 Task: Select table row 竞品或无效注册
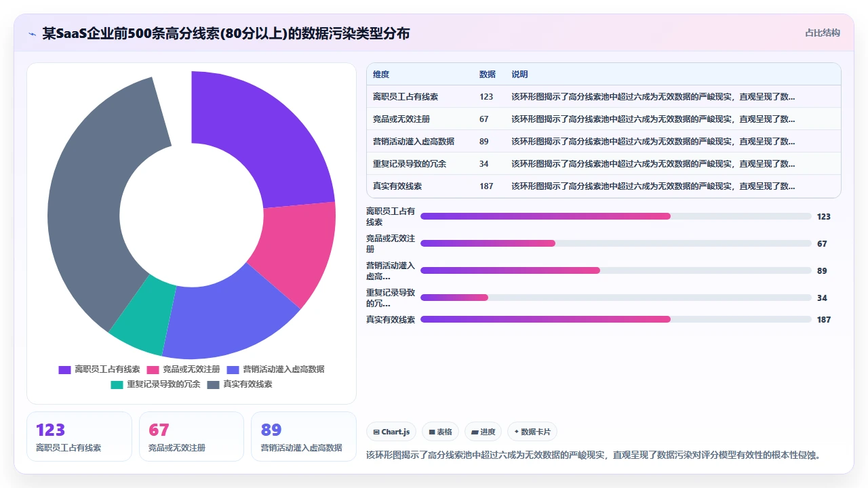pyautogui.click(x=604, y=119)
